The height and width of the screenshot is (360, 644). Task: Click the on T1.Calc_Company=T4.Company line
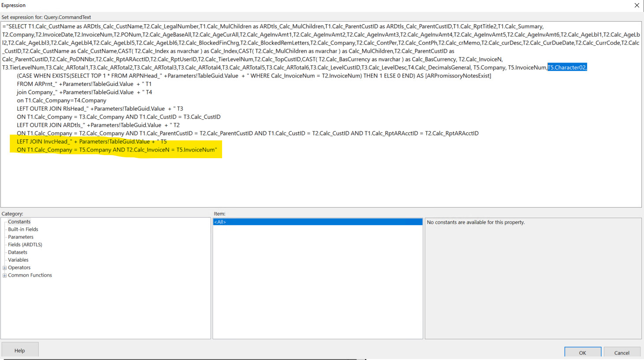click(62, 100)
